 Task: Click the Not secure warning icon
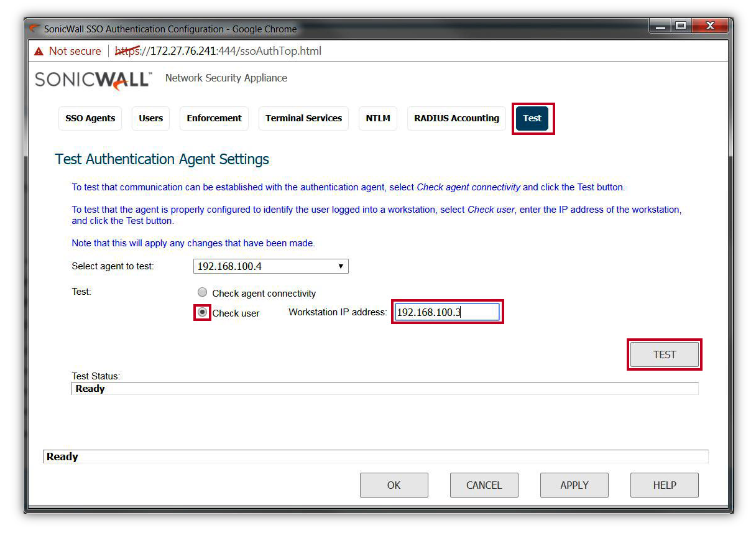(39, 51)
